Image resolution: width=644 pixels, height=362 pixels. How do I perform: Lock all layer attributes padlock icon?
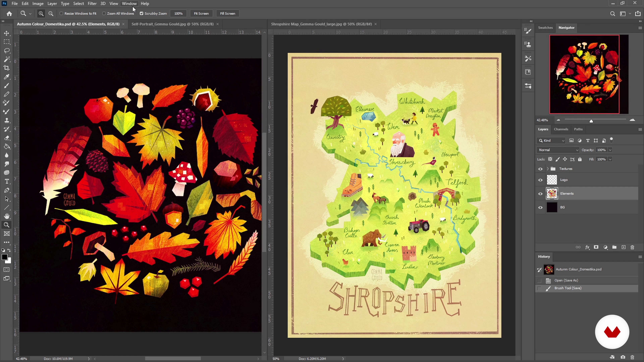580,159
